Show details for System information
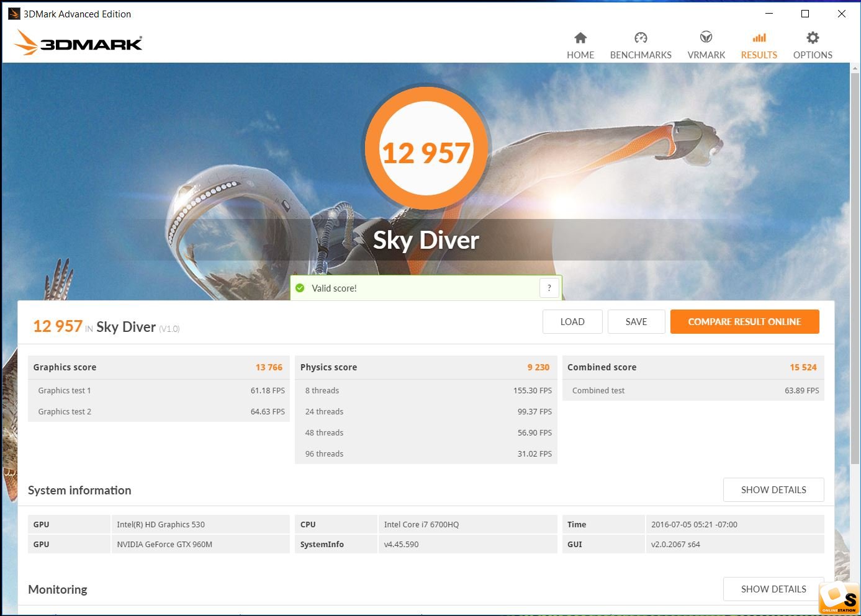 [773, 489]
